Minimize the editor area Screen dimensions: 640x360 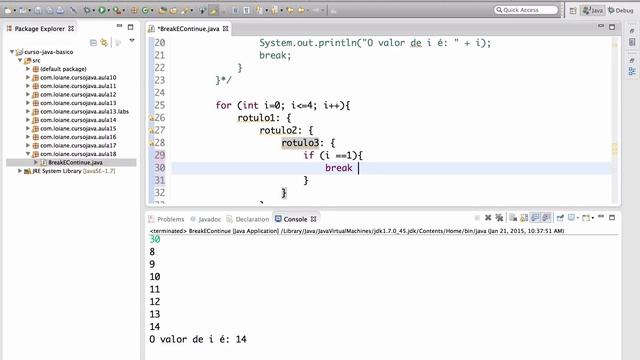click(601, 26)
